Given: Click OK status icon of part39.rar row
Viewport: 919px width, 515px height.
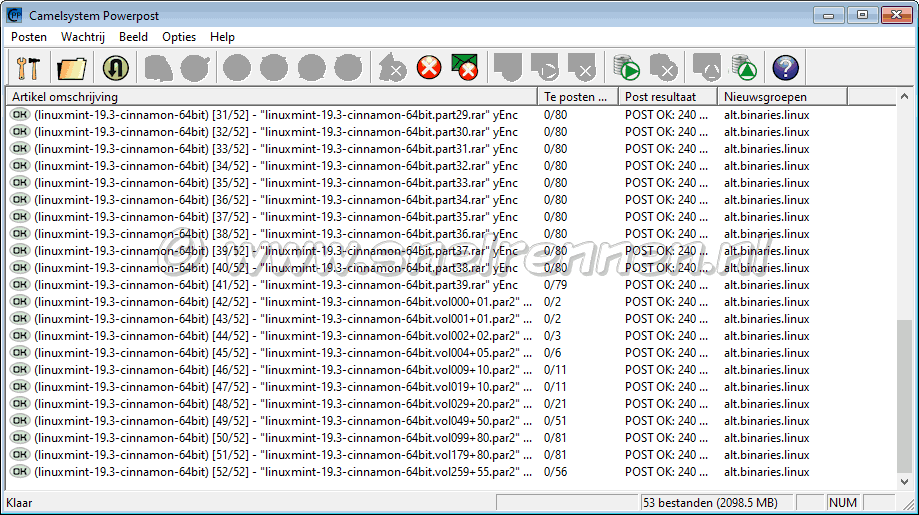Looking at the screenshot, I should [19, 284].
